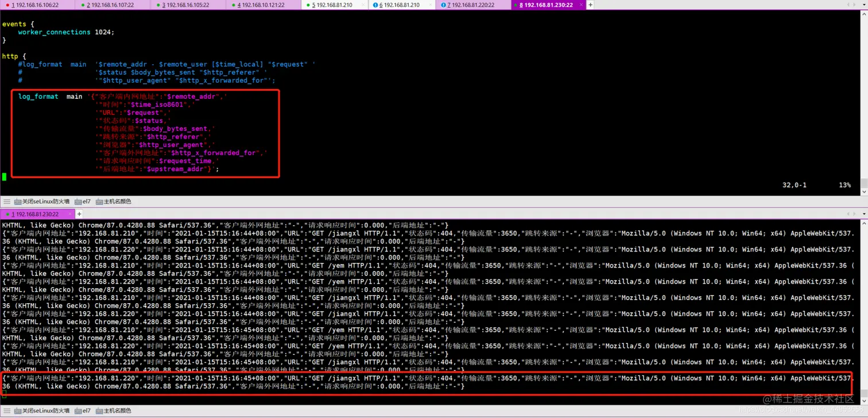
Task: Open tab list dropdown in upper tab bar
Action: (864, 5)
